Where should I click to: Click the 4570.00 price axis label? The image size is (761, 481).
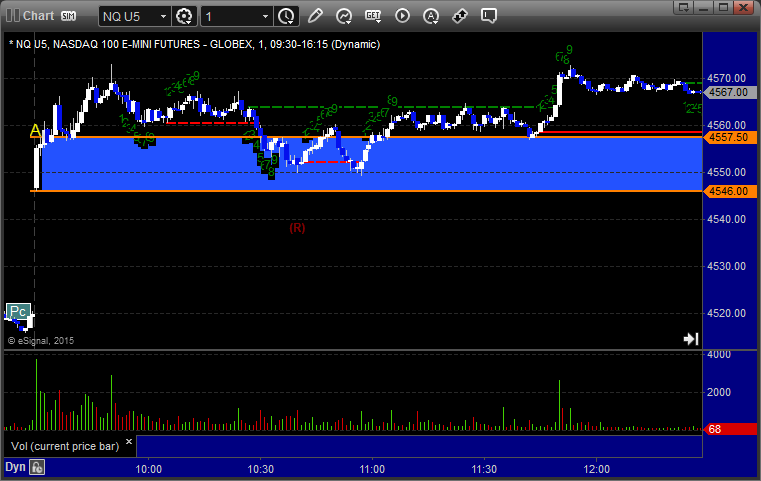[727, 78]
